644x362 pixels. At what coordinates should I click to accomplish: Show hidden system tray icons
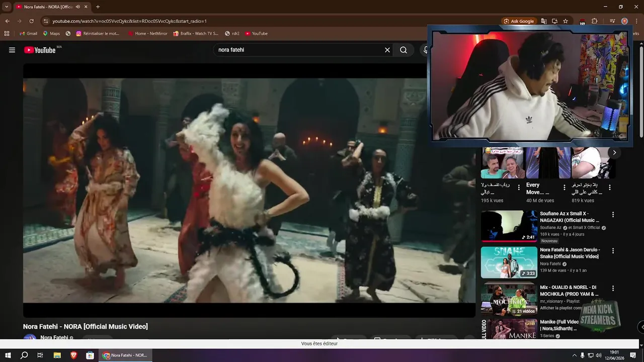tap(575, 355)
